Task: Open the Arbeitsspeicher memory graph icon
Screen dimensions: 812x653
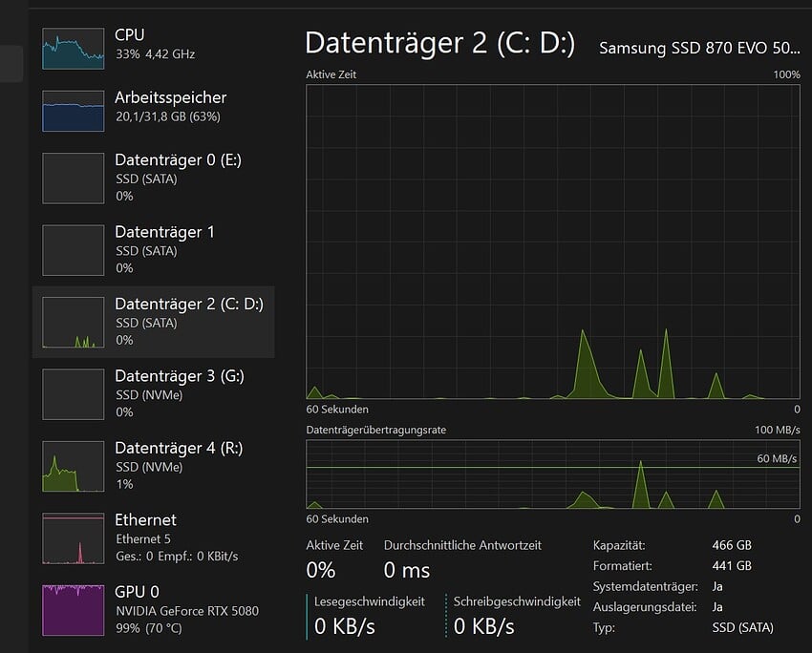Action: click(73, 110)
